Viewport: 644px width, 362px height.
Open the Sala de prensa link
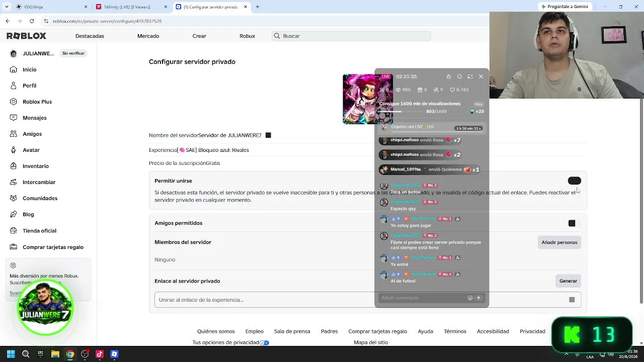click(292, 331)
